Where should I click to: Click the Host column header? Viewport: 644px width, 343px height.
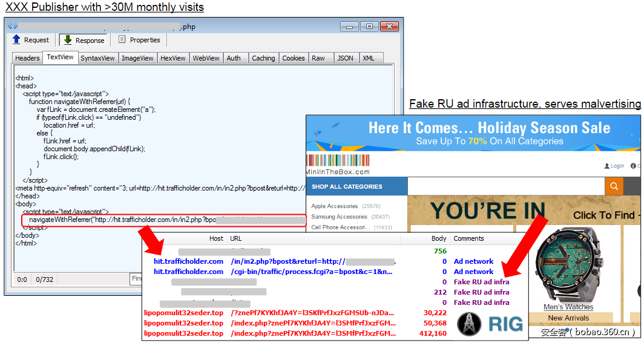point(216,238)
